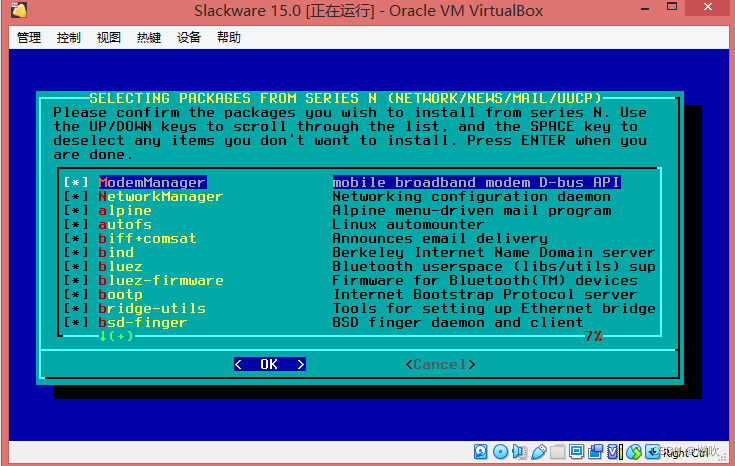Toggle the bind package checkbox
The height and width of the screenshot is (466, 735).
coord(76,253)
